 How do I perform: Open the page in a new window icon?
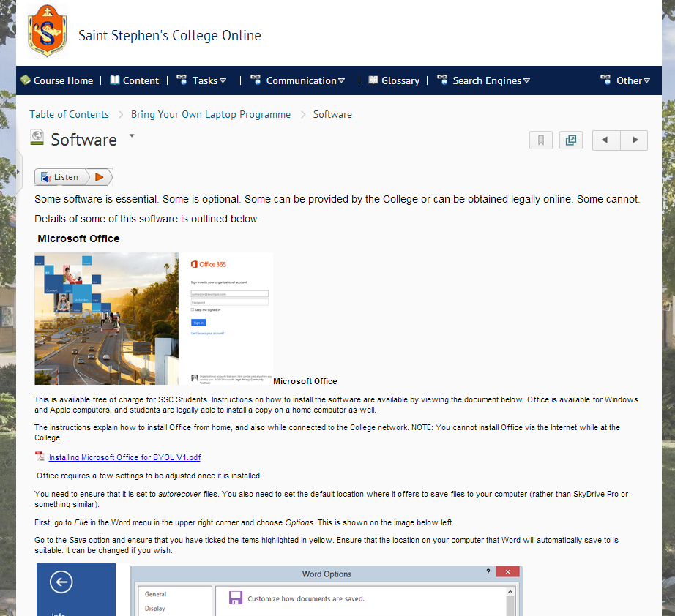570,140
